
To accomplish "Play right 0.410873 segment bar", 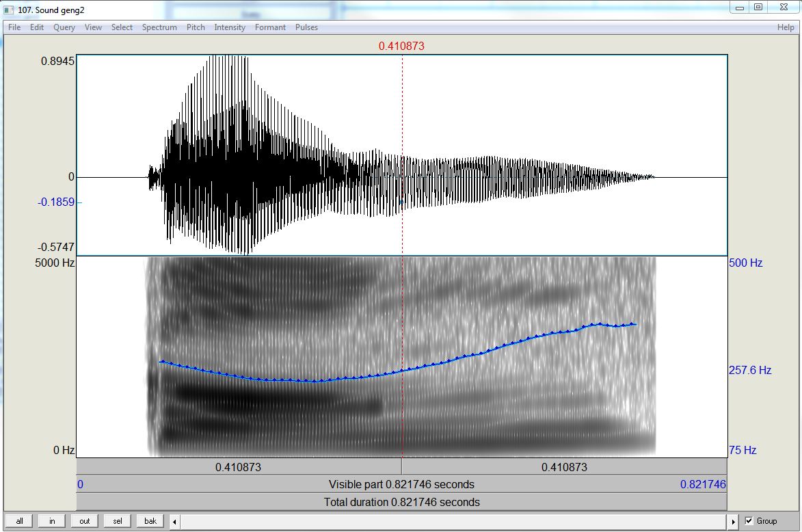I will tap(564, 467).
